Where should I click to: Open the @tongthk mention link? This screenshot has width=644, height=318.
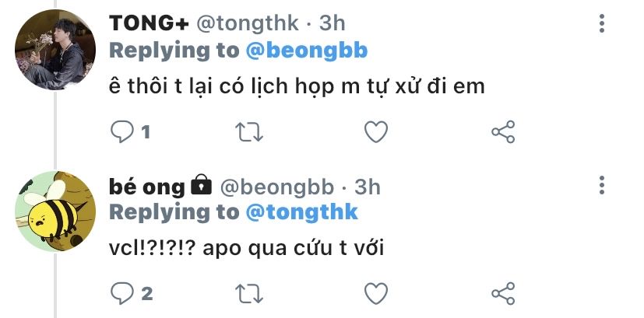tap(301, 212)
